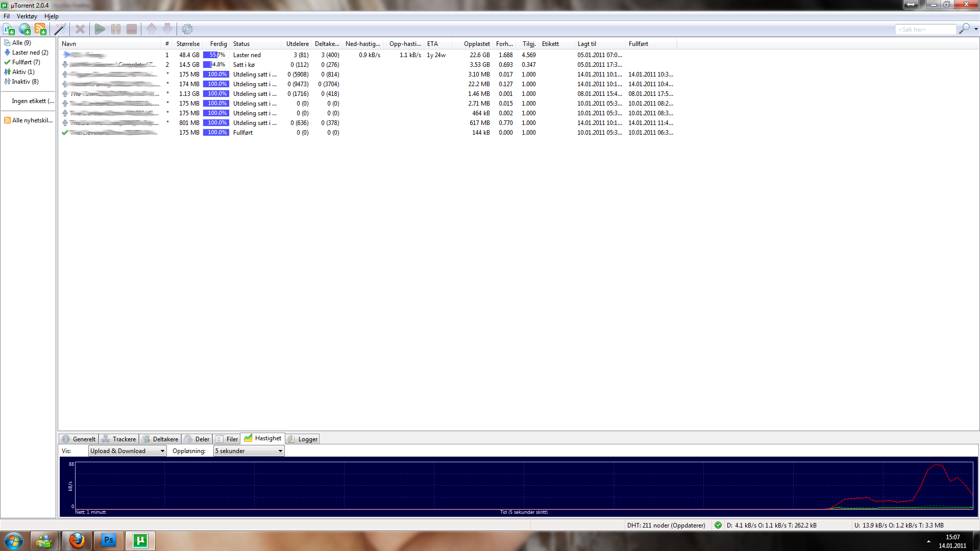Switch to the Filer tab

point(227,439)
